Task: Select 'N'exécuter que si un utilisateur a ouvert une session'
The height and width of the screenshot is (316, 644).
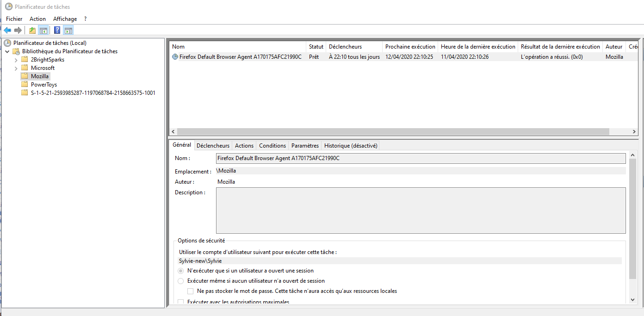Action: coord(181,271)
